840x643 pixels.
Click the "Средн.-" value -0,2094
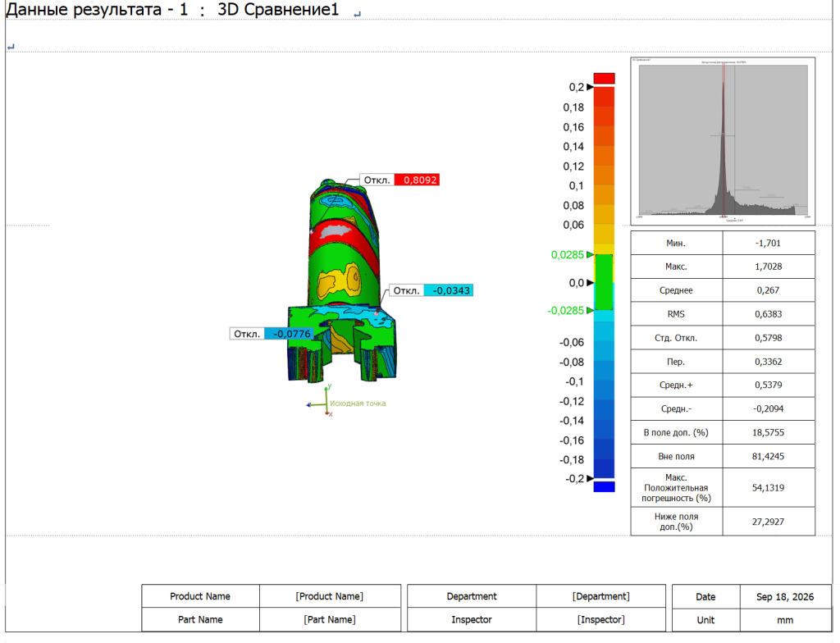(768, 408)
